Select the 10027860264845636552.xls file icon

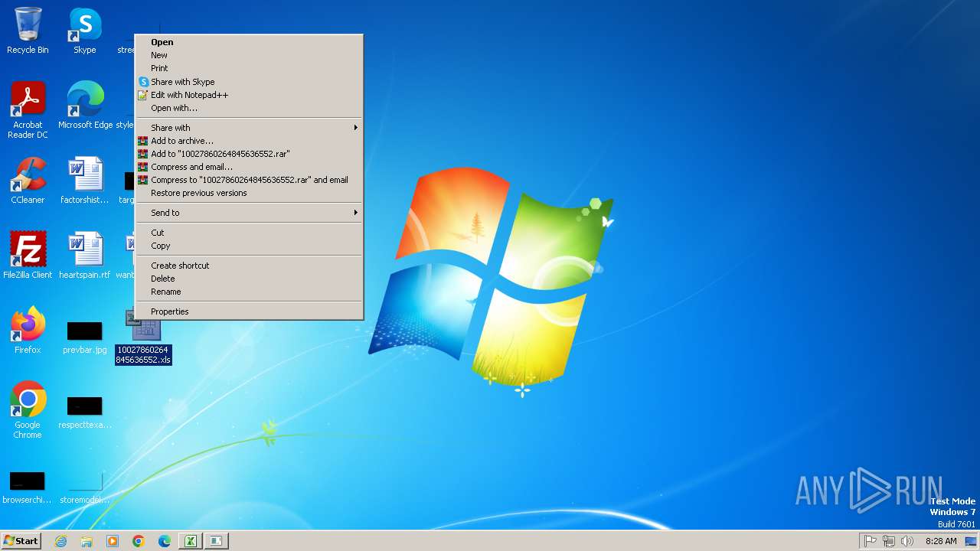[143, 336]
